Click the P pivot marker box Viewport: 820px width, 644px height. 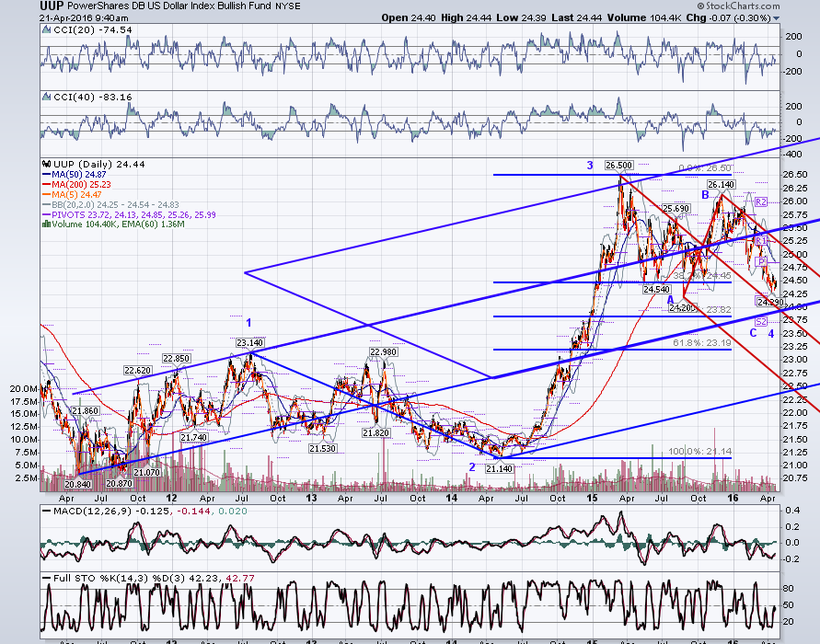762,261
